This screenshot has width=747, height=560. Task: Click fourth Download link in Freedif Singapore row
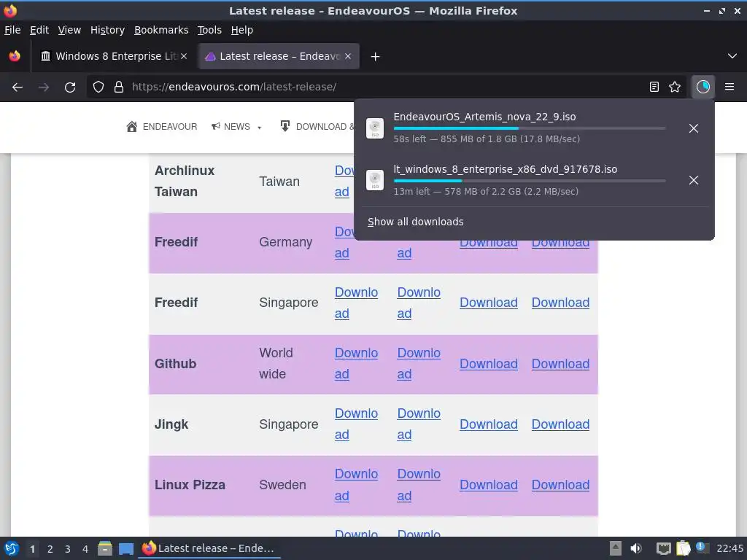(x=560, y=303)
